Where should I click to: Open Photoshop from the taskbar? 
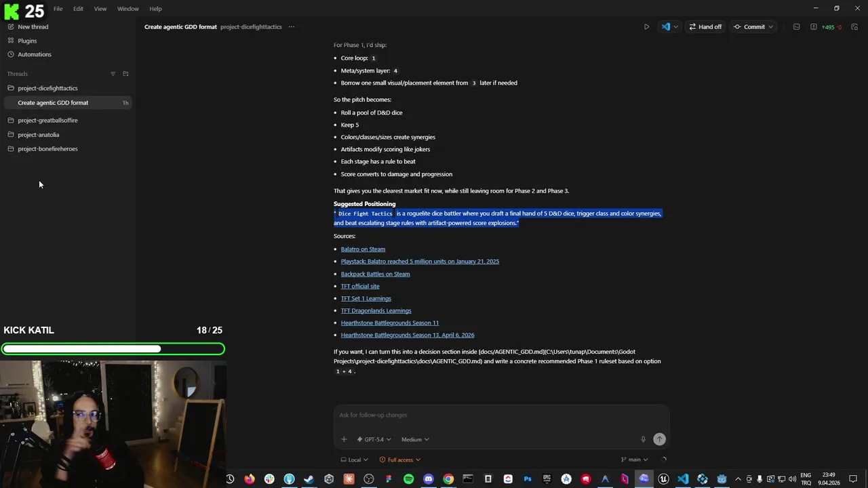pos(528,479)
